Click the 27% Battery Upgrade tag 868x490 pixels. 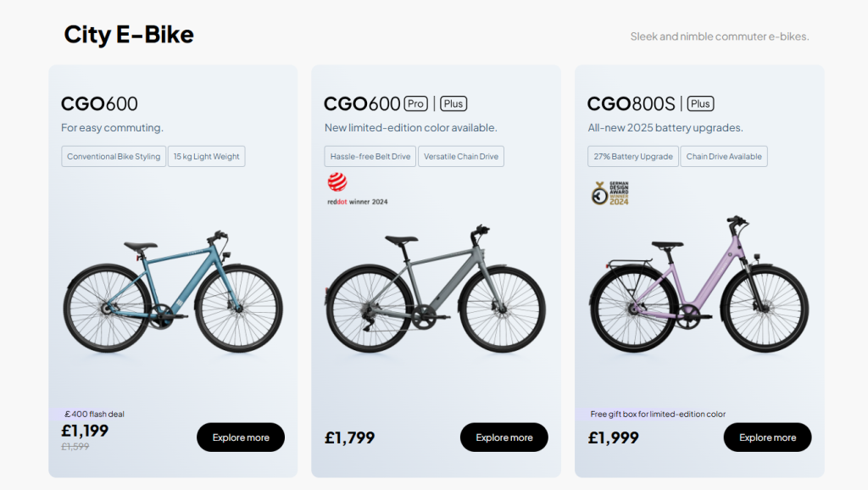633,156
